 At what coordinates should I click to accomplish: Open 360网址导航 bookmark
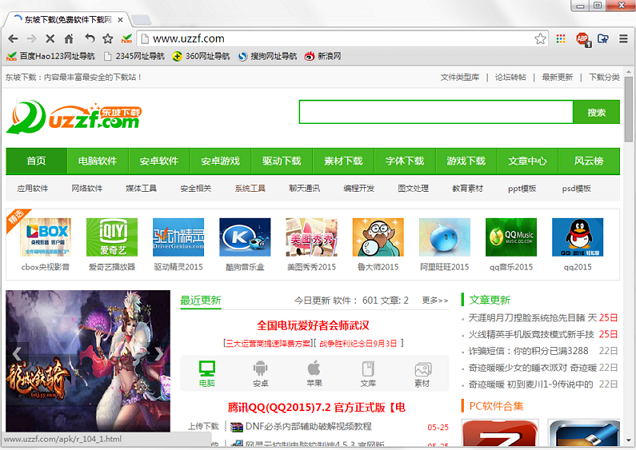(201, 56)
